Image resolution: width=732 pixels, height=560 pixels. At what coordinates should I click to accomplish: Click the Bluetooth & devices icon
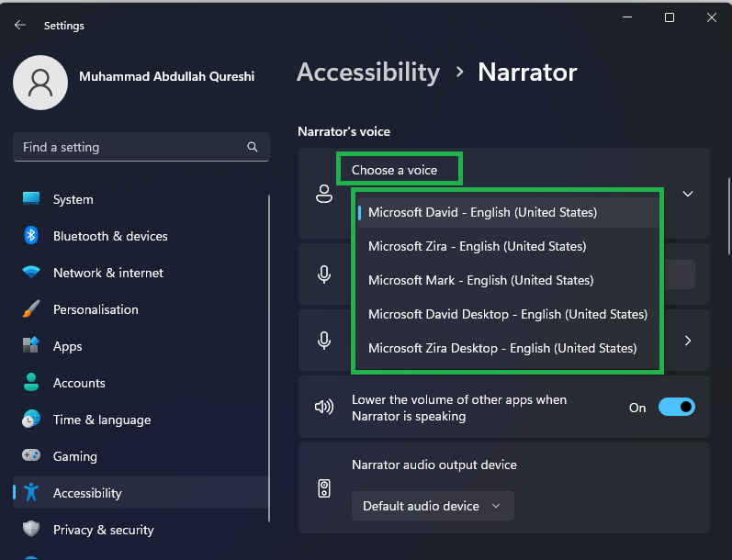(x=31, y=236)
